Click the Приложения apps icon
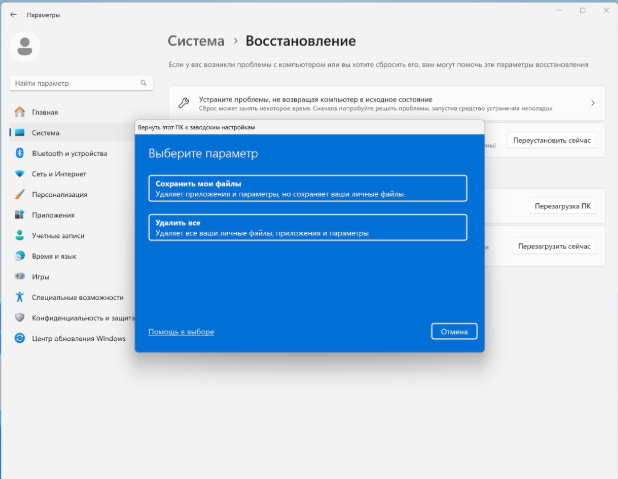The width and height of the screenshot is (618, 479). (x=20, y=214)
